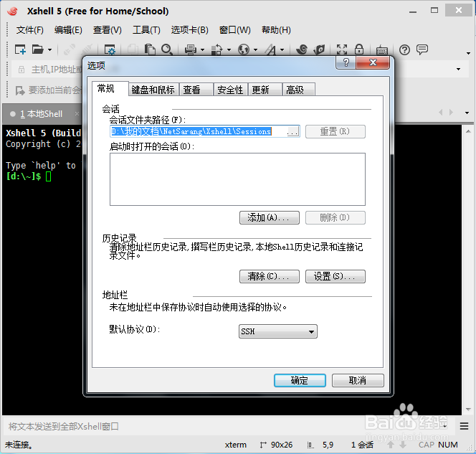Select the 常规 tab

click(x=110, y=89)
